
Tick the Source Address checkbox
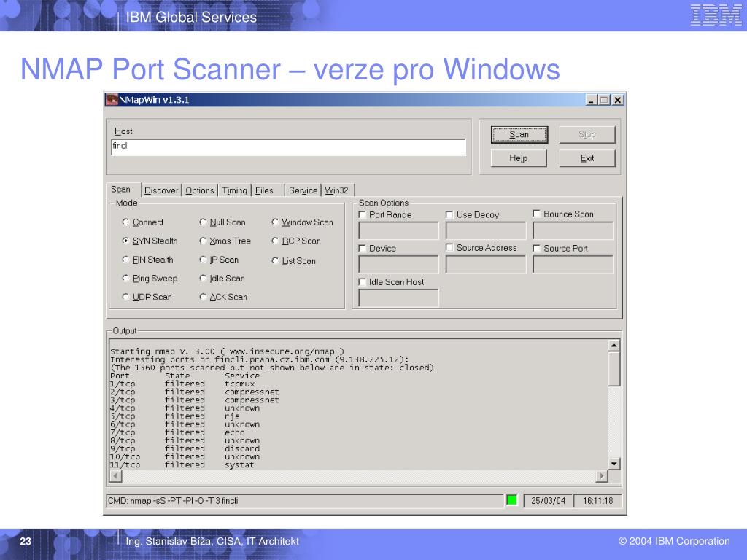pos(449,247)
